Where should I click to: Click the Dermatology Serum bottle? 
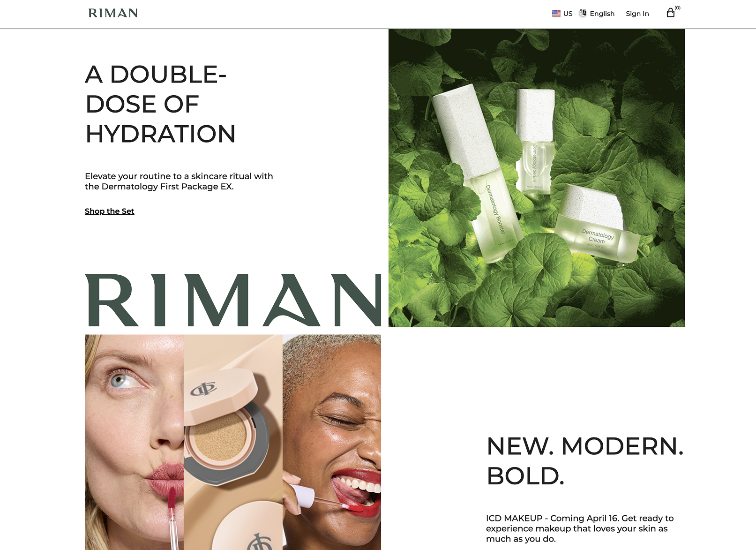tap(535, 141)
